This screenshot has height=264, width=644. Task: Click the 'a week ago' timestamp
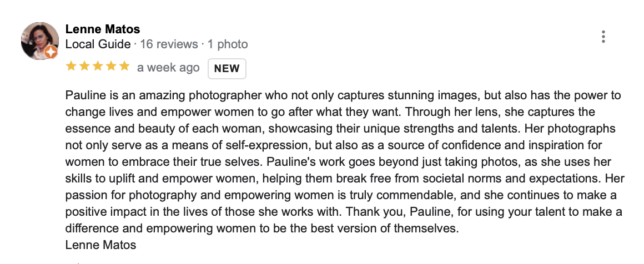click(x=168, y=68)
